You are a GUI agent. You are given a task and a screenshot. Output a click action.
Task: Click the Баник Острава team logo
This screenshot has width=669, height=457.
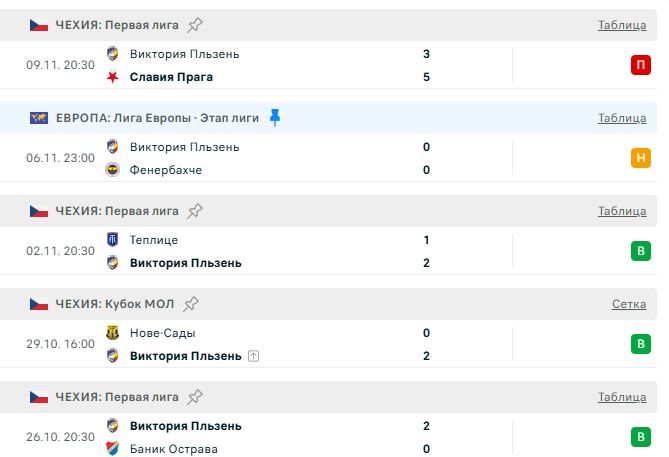112,449
